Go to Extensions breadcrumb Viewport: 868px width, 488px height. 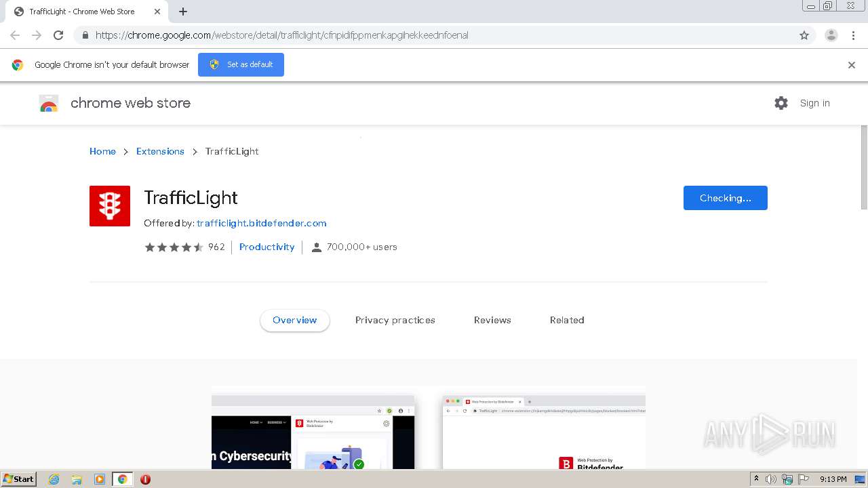tap(160, 151)
